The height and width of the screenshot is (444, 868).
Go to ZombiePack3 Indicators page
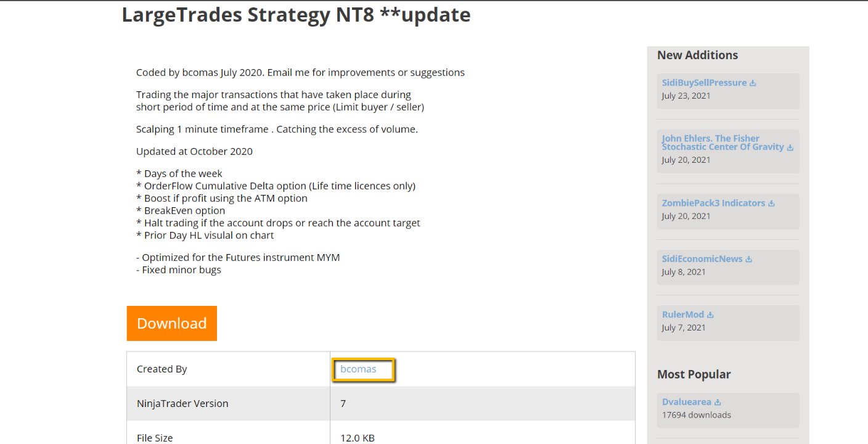pos(713,203)
